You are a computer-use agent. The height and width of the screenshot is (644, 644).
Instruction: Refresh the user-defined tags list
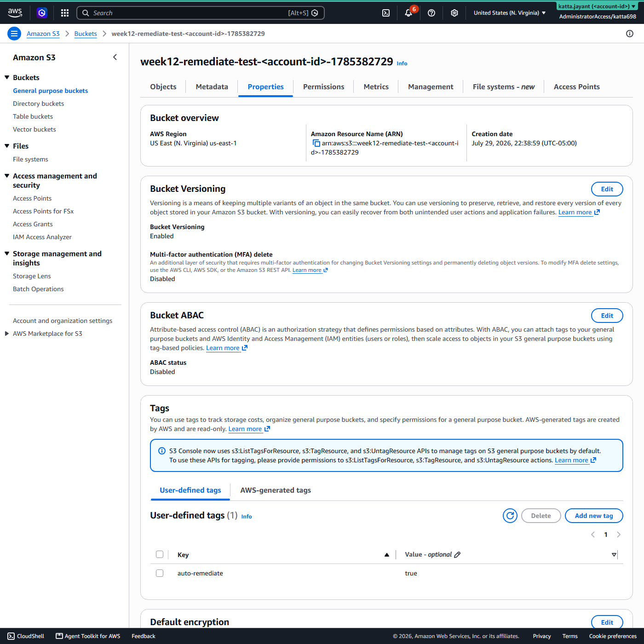coord(510,516)
